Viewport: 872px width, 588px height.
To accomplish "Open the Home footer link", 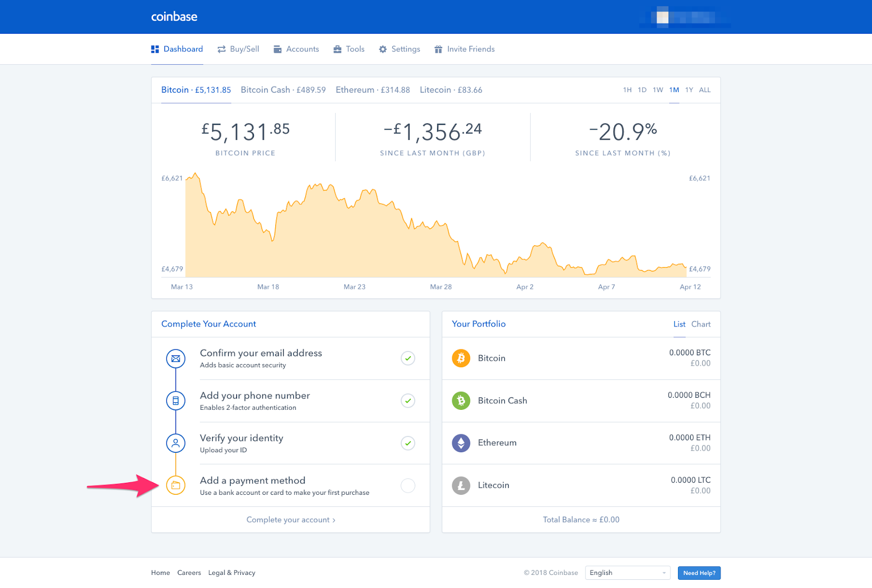I will [160, 573].
